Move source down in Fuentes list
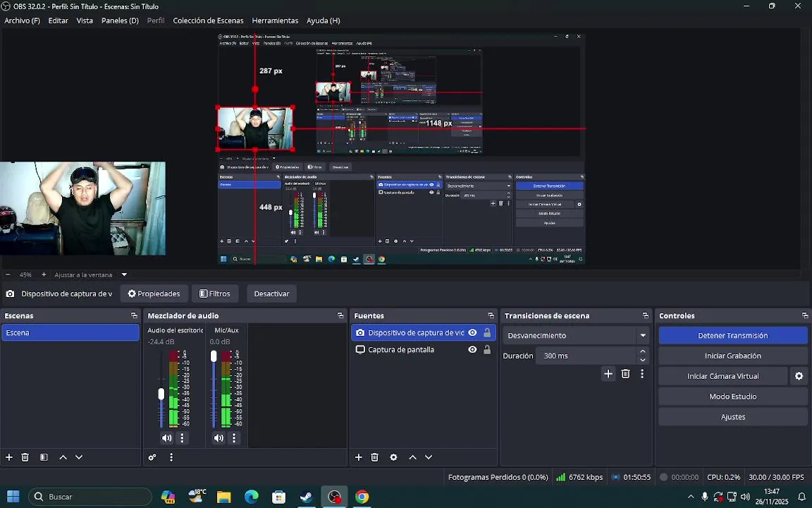 pos(429,457)
